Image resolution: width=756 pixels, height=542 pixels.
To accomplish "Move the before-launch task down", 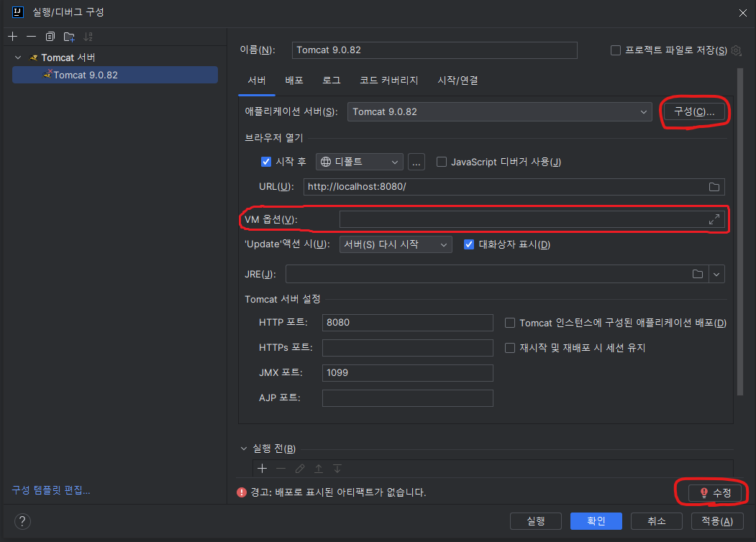I will [x=337, y=468].
